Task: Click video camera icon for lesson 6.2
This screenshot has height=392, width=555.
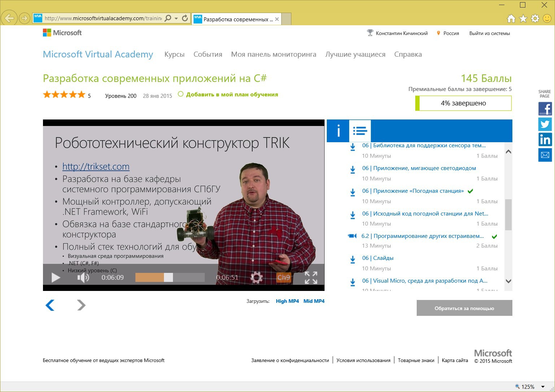Action: (352, 236)
